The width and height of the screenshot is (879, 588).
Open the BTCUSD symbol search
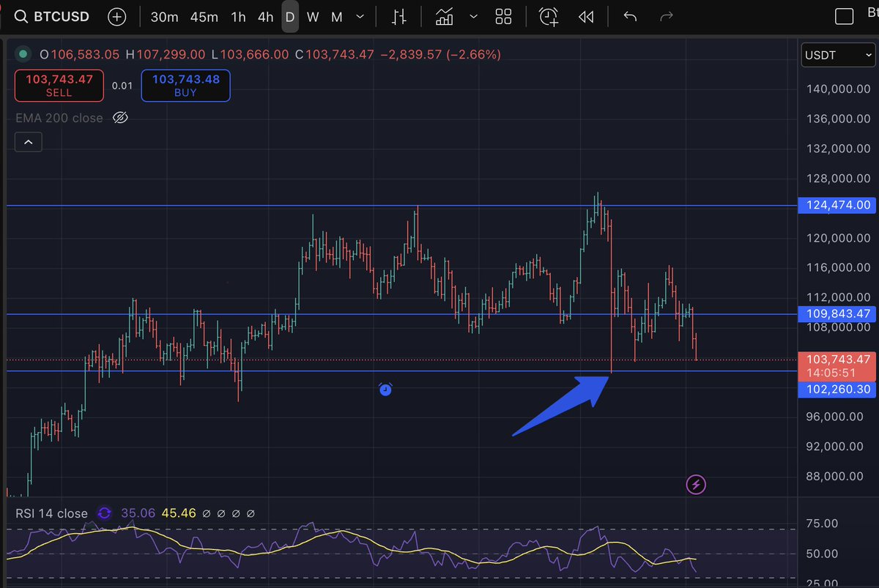pos(53,16)
